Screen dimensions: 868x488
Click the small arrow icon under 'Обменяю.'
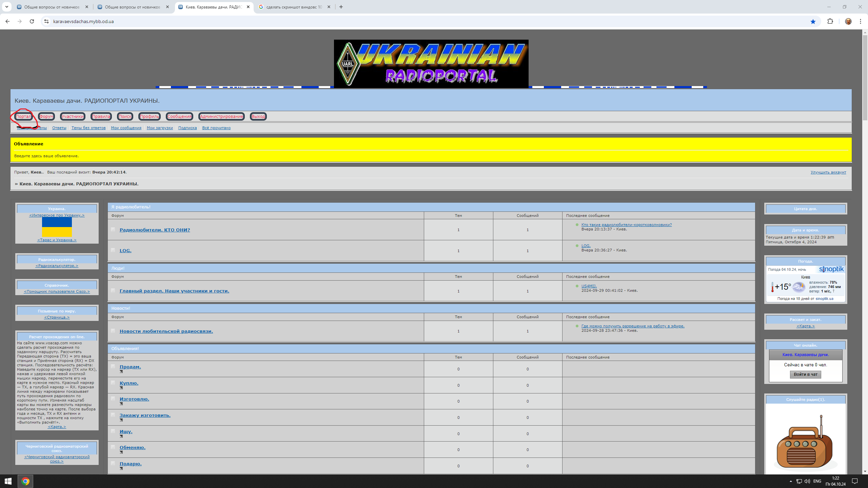pos(121,452)
